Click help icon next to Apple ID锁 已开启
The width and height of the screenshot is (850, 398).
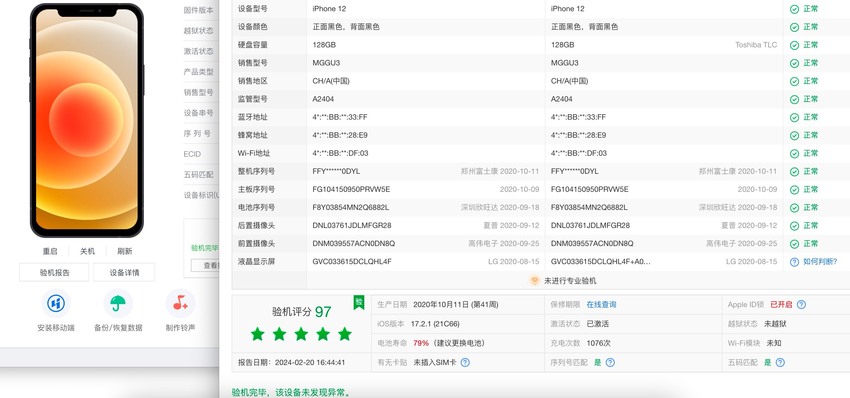801,305
